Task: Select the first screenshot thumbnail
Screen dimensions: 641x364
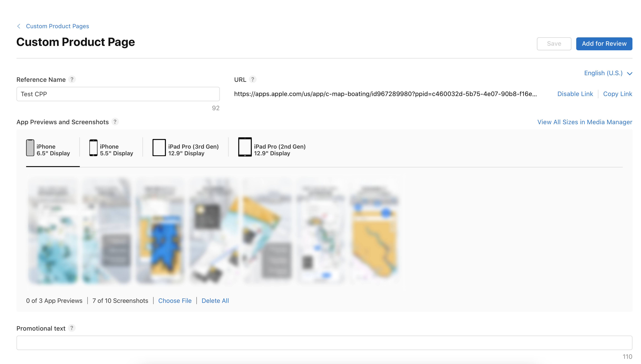Action: (x=53, y=231)
